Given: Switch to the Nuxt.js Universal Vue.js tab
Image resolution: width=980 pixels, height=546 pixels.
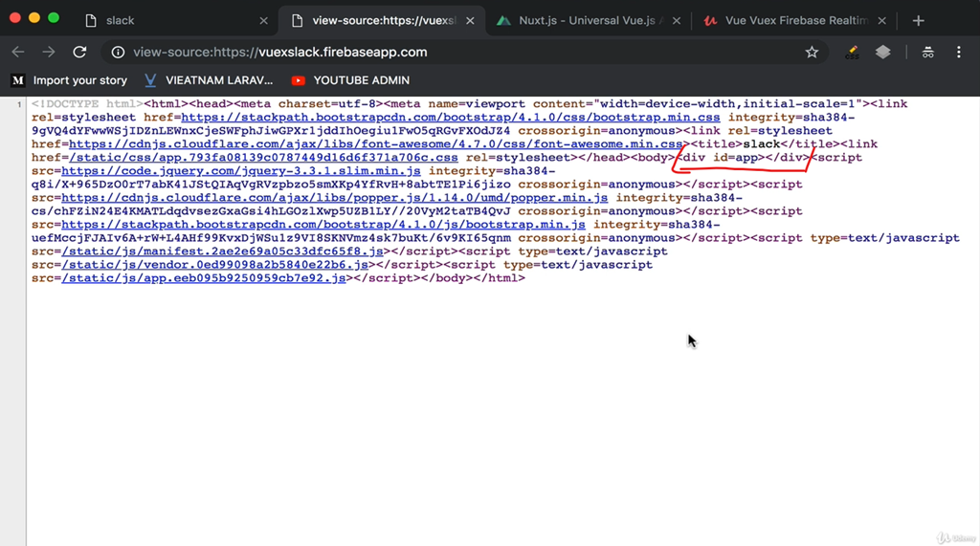Looking at the screenshot, I should click(588, 21).
